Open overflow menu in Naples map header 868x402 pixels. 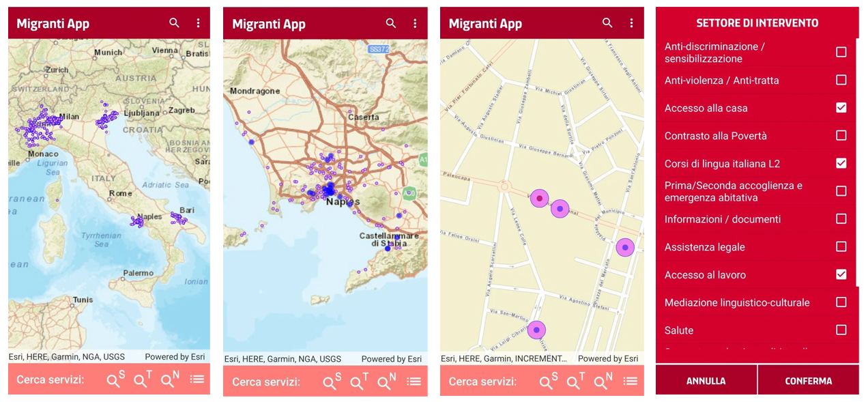[x=415, y=23]
